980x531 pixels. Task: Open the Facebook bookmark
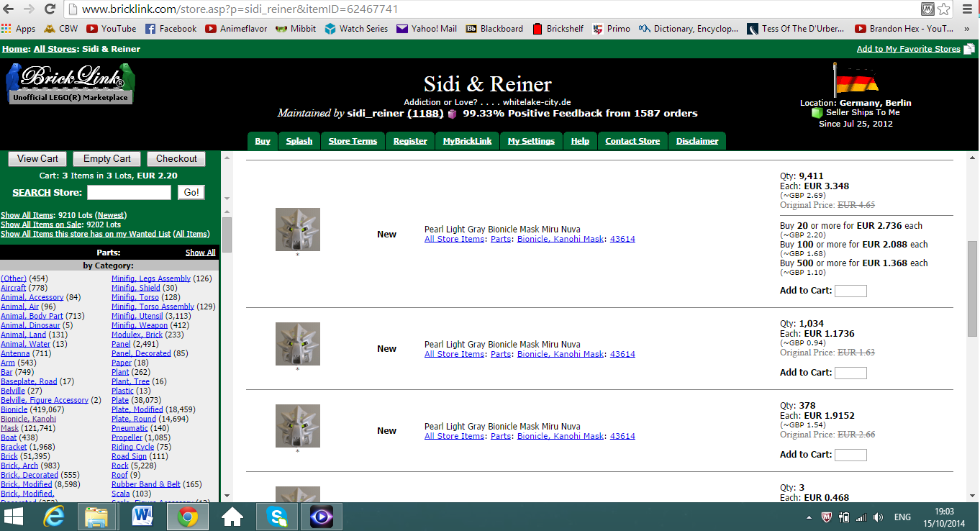(x=171, y=29)
